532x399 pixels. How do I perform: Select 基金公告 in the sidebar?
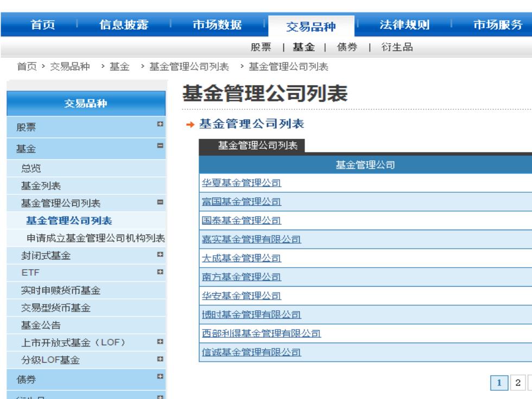(41, 325)
